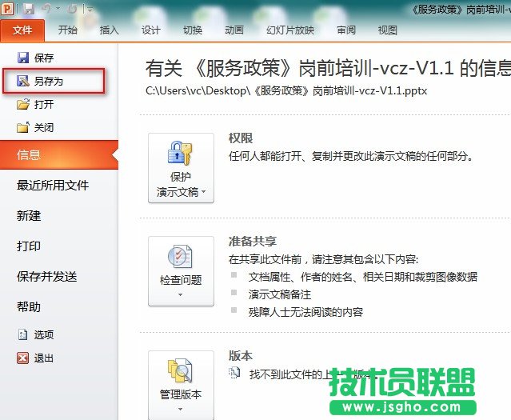Image resolution: width=511 pixels, height=420 pixels.
Task: Click the file path C:\Users\vc\Desktop text
Action: tap(286, 90)
